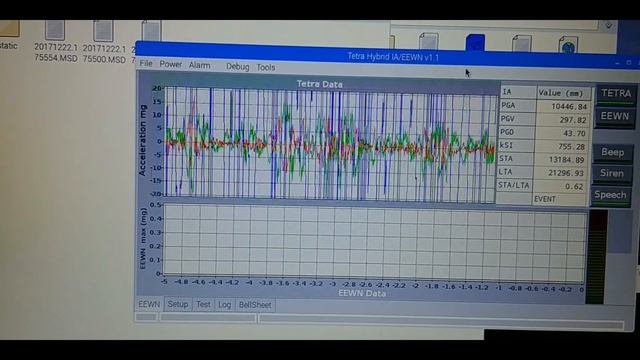Click the EEWN Data chart area
The image size is (640, 360).
(x=373, y=243)
